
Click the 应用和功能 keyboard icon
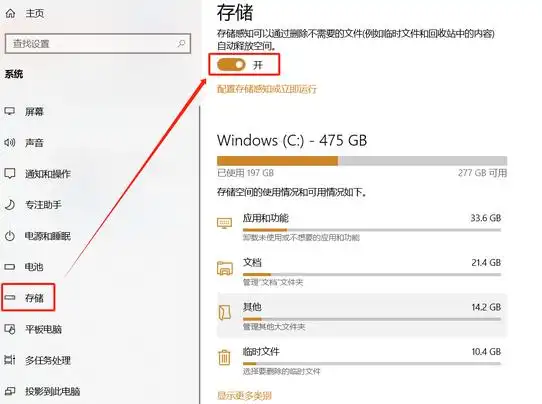click(x=224, y=223)
